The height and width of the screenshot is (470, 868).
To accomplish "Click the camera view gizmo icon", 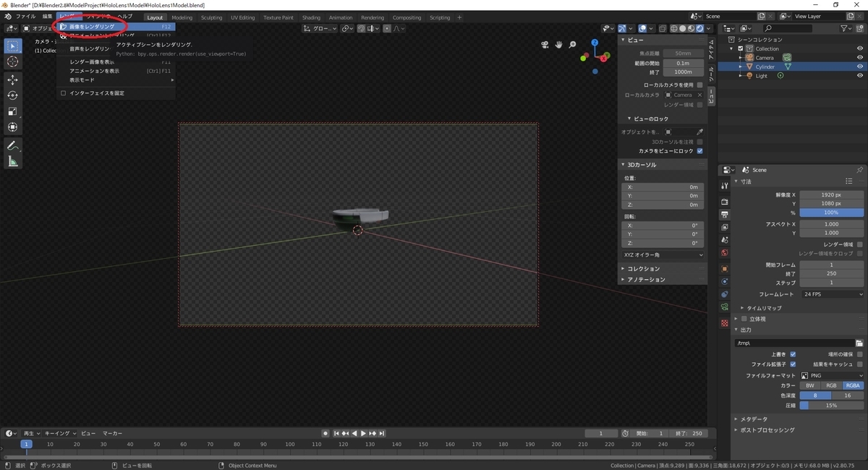I will click(x=546, y=45).
